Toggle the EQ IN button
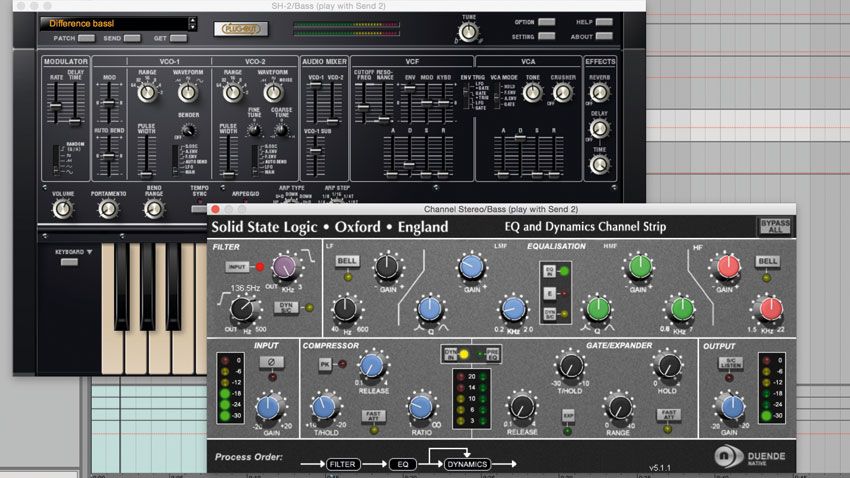Image resolution: width=850 pixels, height=478 pixels. tap(549, 271)
